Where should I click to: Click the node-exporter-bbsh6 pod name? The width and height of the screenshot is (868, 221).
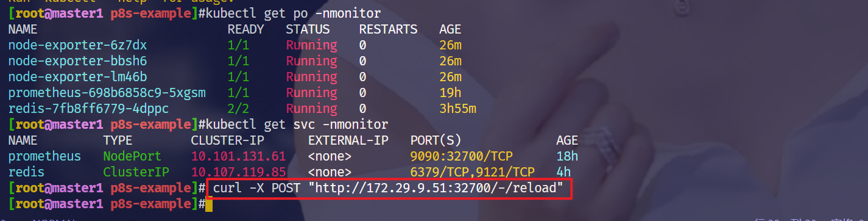pyautogui.click(x=77, y=61)
